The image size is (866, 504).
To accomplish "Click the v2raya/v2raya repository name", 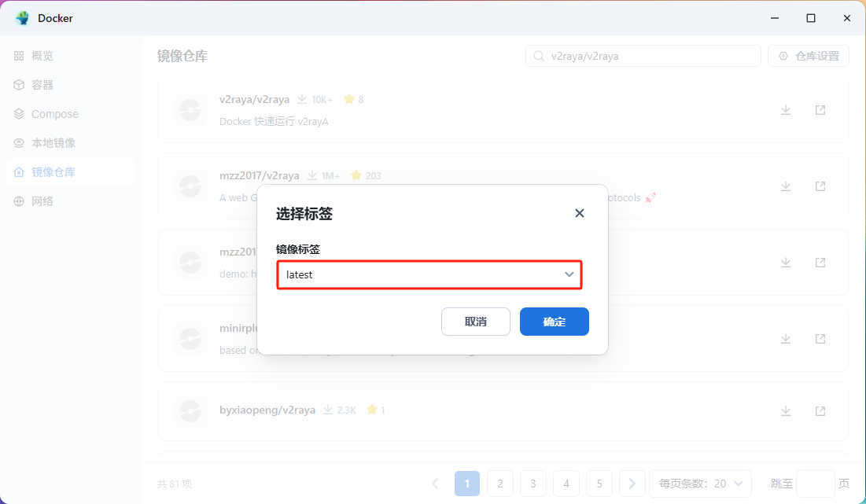I will [x=254, y=99].
